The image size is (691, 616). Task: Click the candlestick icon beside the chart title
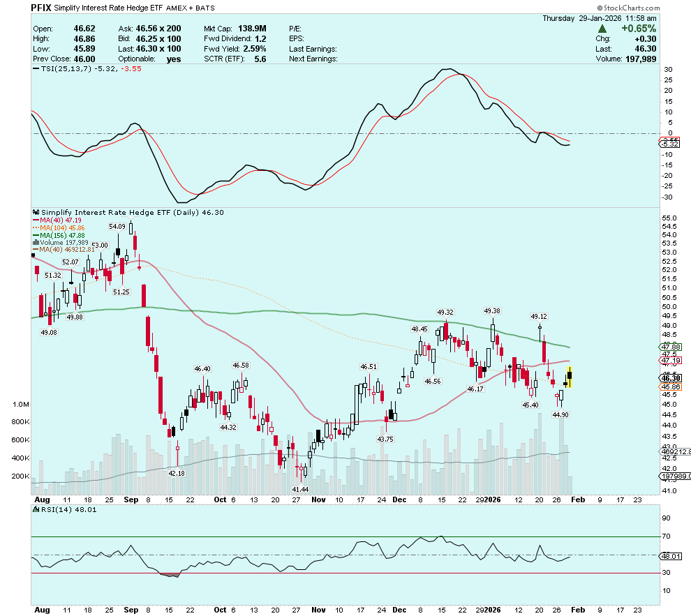[x=36, y=212]
